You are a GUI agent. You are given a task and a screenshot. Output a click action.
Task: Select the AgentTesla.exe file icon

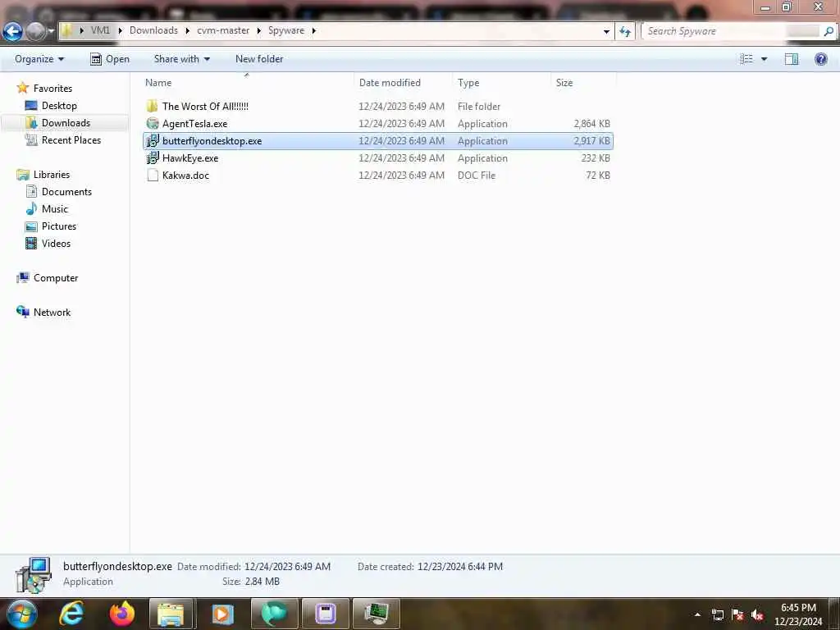153,123
